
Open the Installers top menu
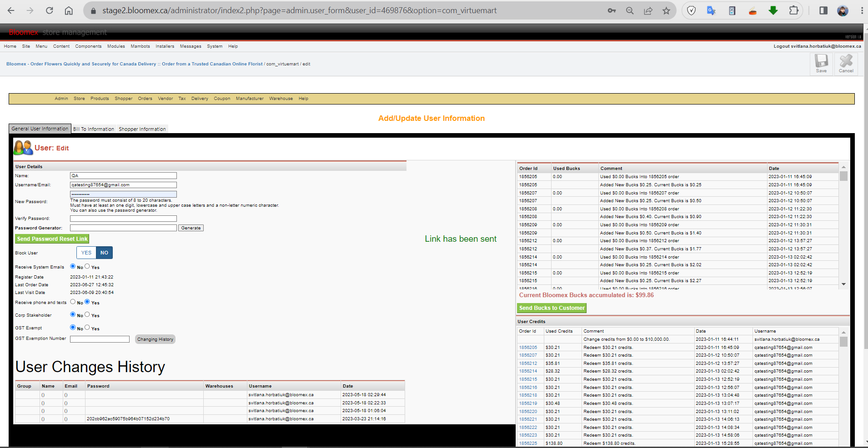165,46
